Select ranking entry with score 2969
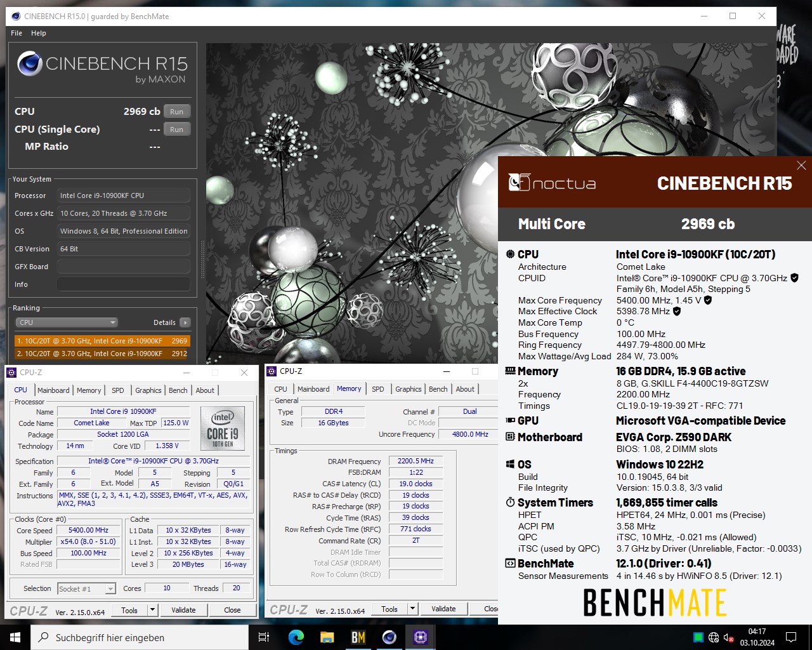Viewport: 812px width, 650px height. pos(102,341)
